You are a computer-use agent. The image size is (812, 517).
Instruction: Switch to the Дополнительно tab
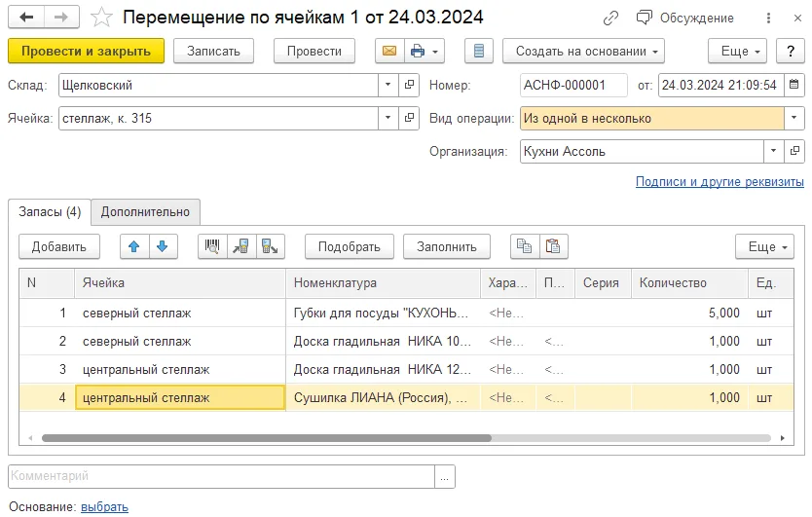click(145, 212)
